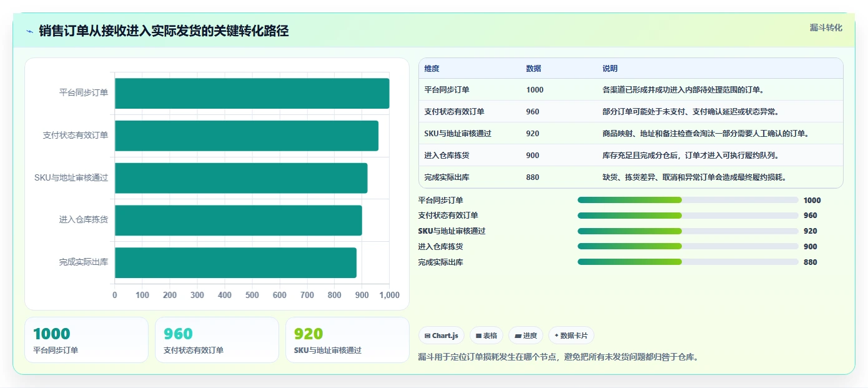The image size is (868, 388).
Task: Click the 支付状态有效订单 progress bar showing 960
Action: (688, 216)
